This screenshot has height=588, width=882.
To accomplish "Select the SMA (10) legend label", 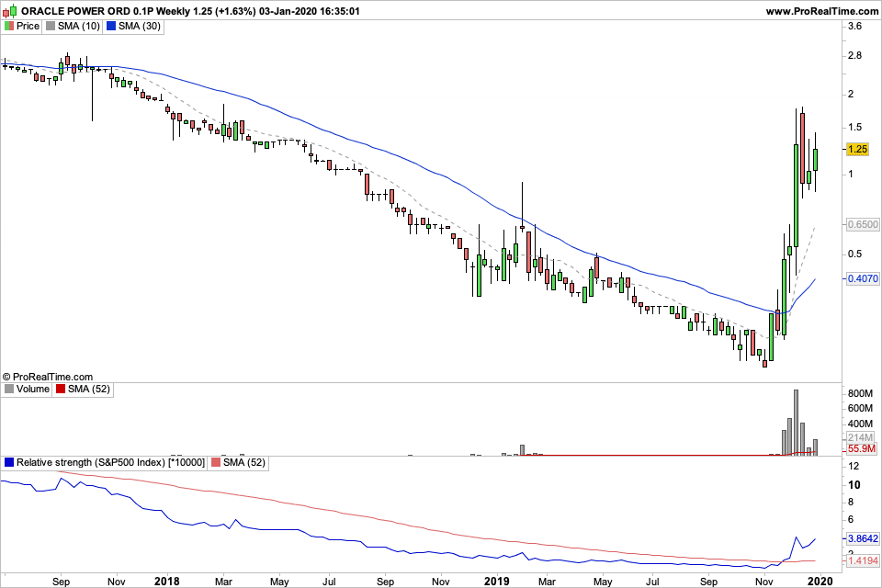I will coord(79,26).
